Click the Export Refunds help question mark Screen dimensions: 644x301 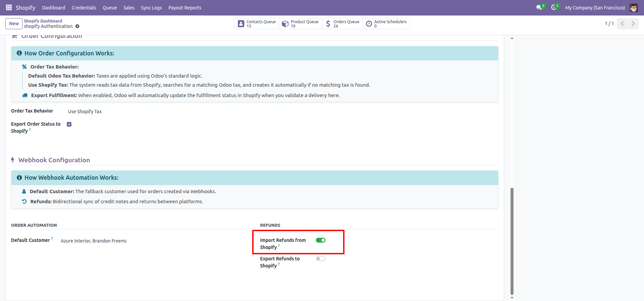coord(279,264)
